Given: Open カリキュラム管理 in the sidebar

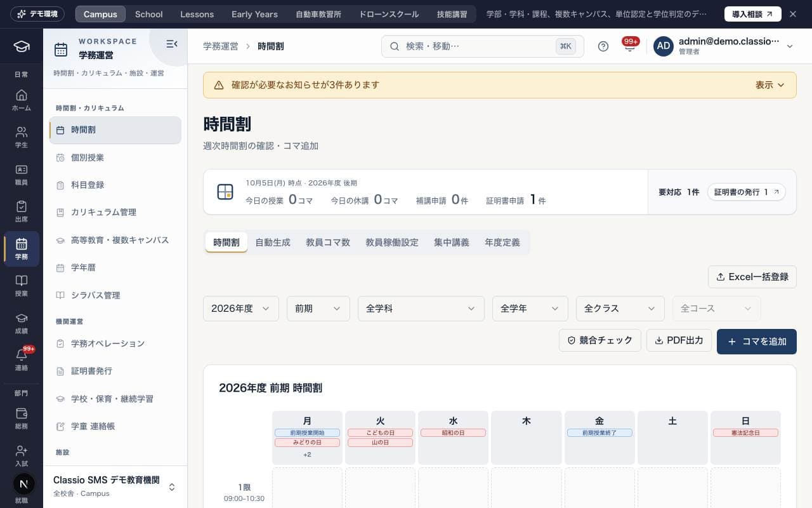Looking at the screenshot, I should pos(115,212).
